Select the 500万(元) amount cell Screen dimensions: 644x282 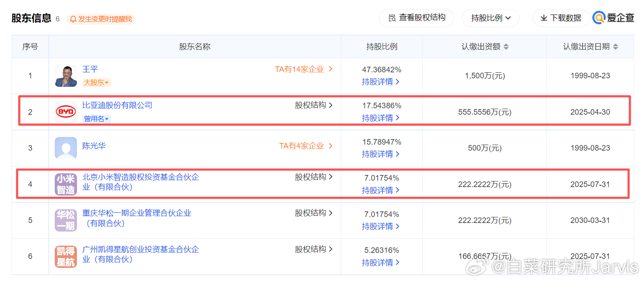pyautogui.click(x=485, y=148)
